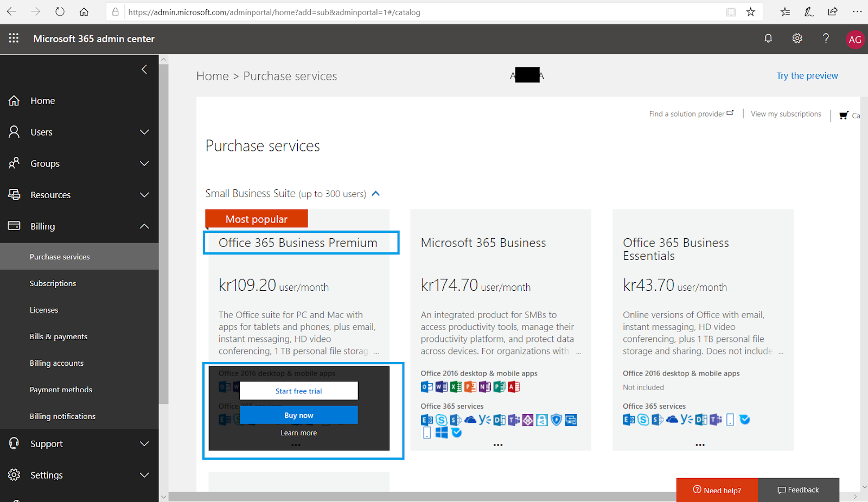The image size is (868, 502).
Task: Click the Access icon in Microsoft 365 Business card
Action: (513, 387)
